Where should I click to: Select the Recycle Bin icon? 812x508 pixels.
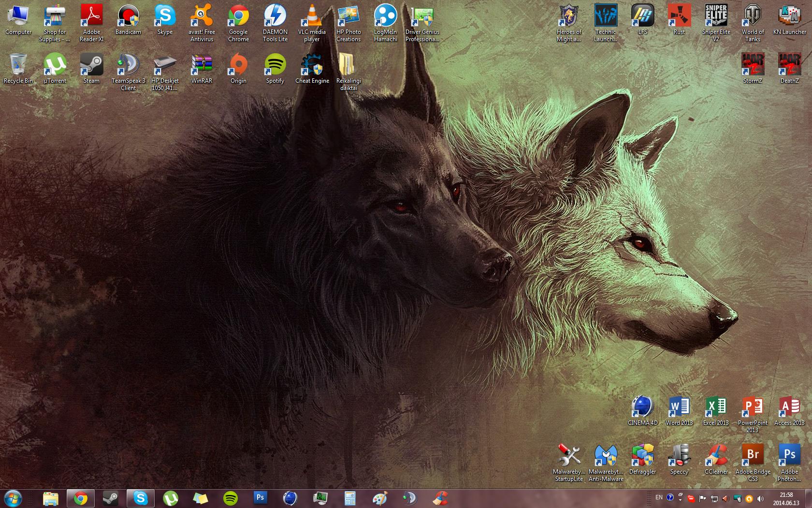[18, 69]
